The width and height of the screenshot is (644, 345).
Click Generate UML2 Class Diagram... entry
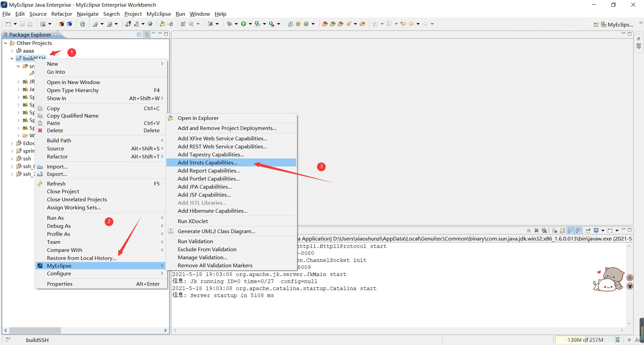pos(231,231)
